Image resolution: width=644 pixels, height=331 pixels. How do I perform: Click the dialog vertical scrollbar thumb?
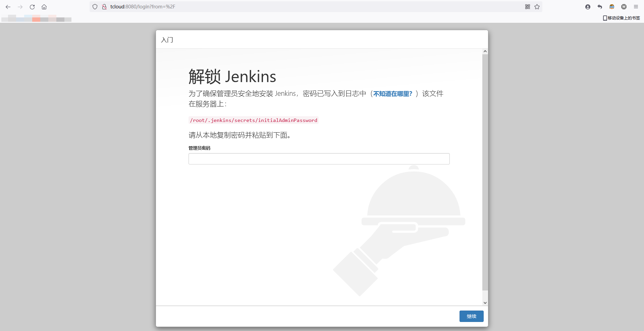[x=485, y=172]
